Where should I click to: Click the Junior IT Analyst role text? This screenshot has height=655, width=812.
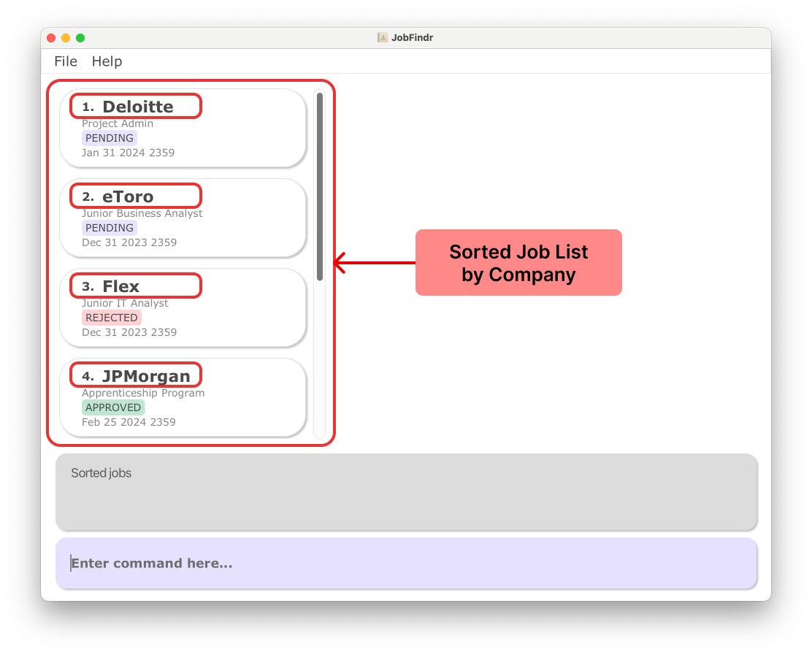[125, 303]
